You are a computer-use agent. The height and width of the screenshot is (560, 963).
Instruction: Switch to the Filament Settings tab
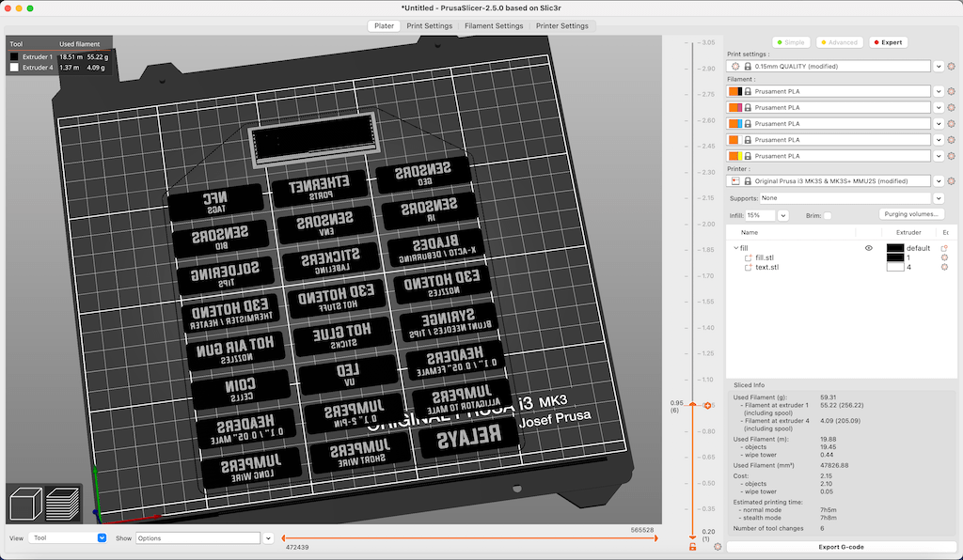(x=494, y=25)
